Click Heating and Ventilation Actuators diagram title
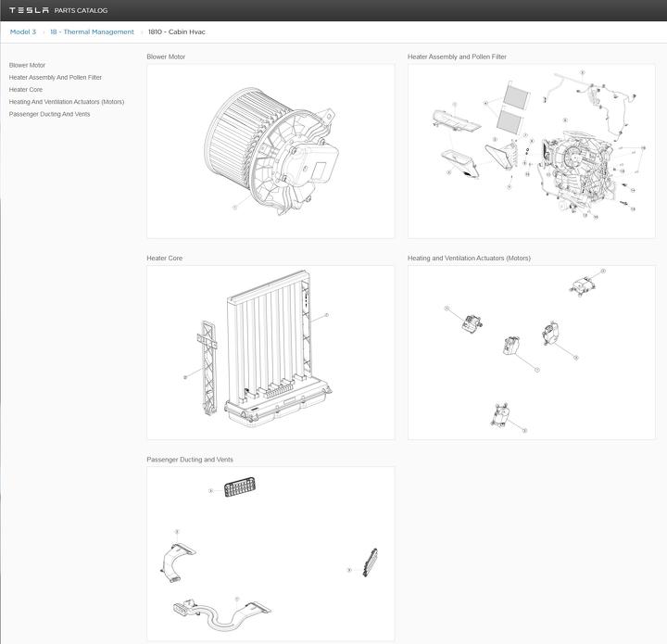This screenshot has height=644, width=667. (469, 258)
